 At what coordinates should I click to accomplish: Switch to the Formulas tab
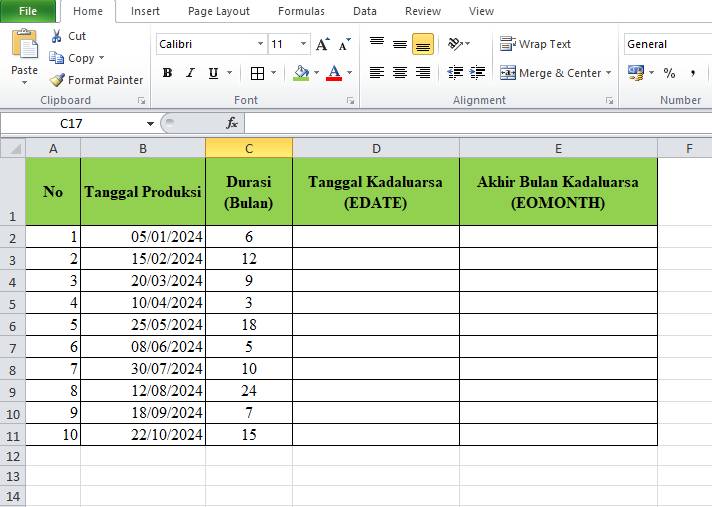(302, 11)
